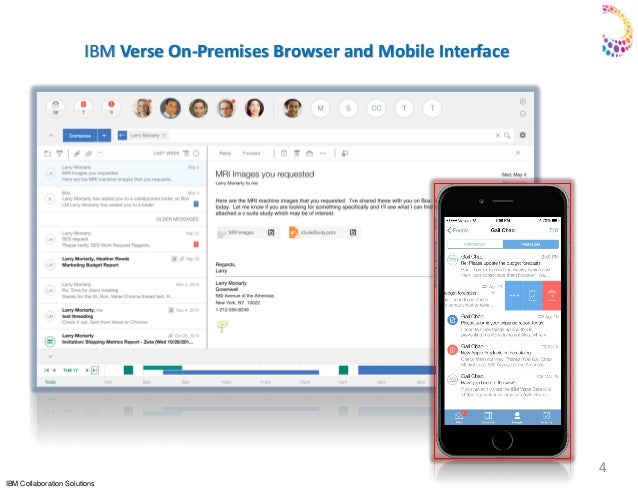The height and width of the screenshot is (493, 638).
Task: Tap the blue ellipsis swipe action on the phone
Action: 514,296
